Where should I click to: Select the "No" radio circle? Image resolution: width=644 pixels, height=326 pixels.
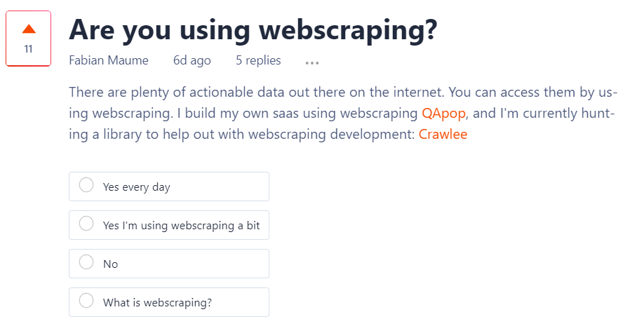(x=86, y=263)
